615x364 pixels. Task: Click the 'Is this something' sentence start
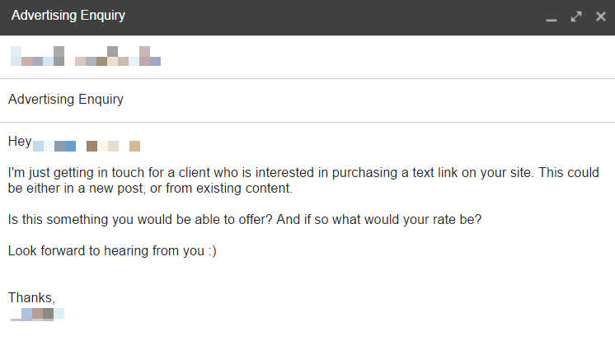click(58, 219)
